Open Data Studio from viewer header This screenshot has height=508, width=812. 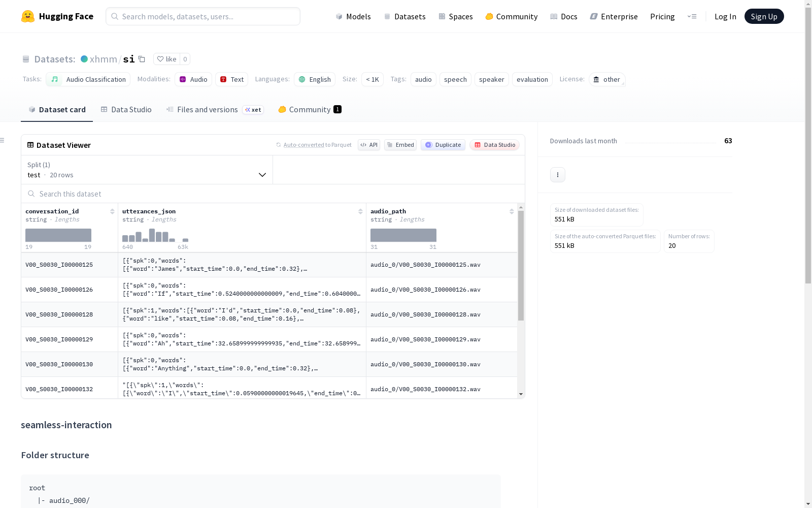pos(494,145)
